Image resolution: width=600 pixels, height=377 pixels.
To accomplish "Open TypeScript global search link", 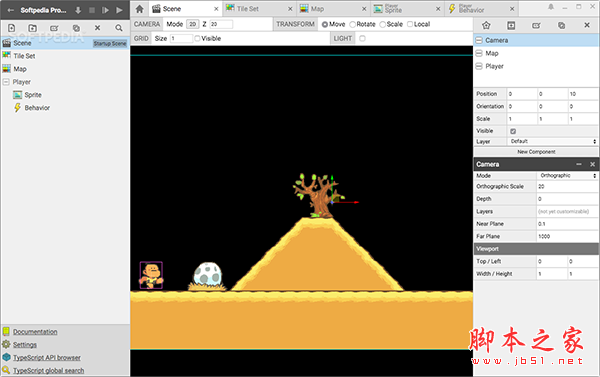I will pyautogui.click(x=49, y=370).
